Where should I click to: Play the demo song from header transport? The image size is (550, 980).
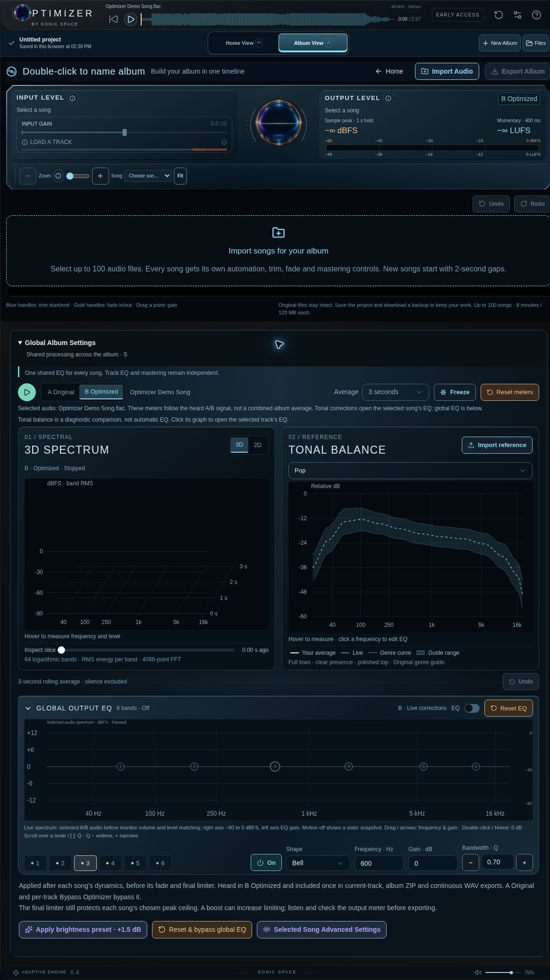tap(131, 19)
